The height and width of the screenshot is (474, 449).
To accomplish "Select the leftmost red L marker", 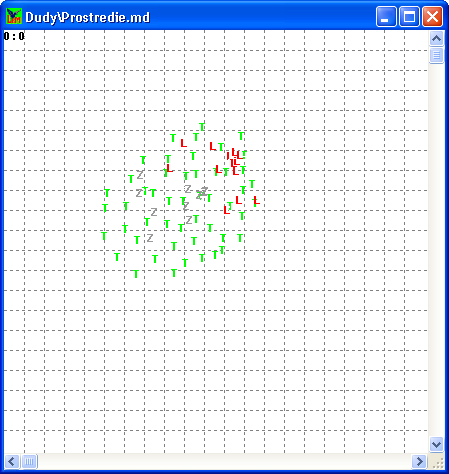I will pos(169,168).
